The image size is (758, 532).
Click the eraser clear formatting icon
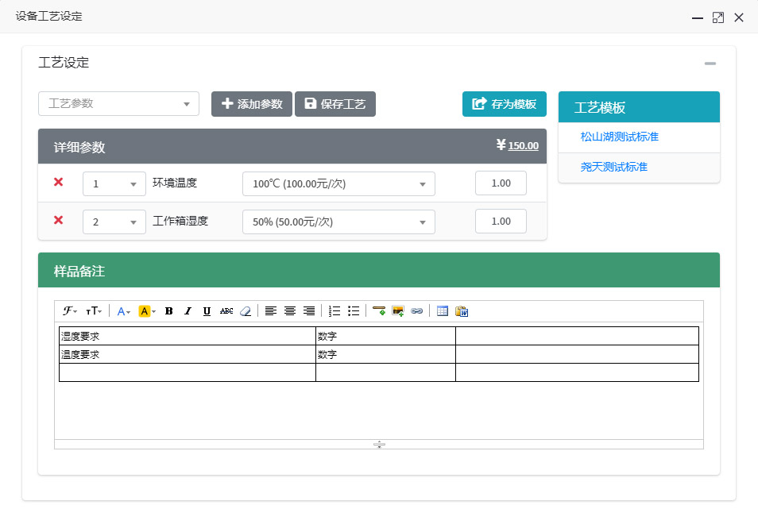246,311
